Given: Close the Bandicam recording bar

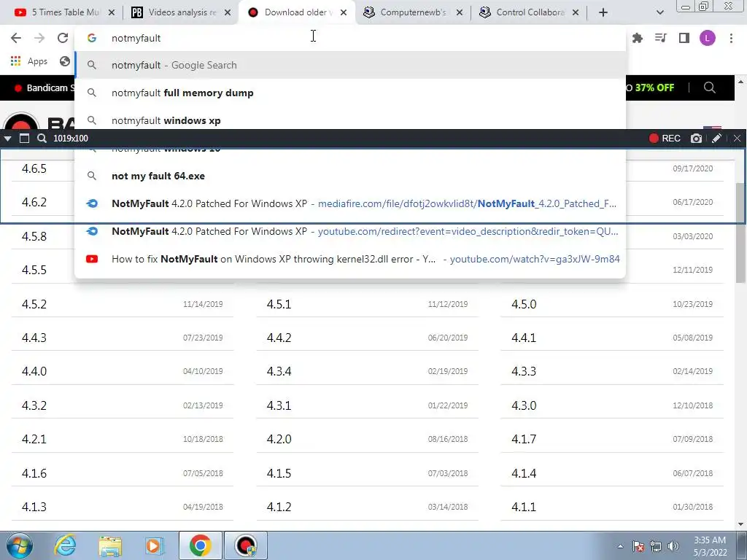Looking at the screenshot, I should [737, 138].
